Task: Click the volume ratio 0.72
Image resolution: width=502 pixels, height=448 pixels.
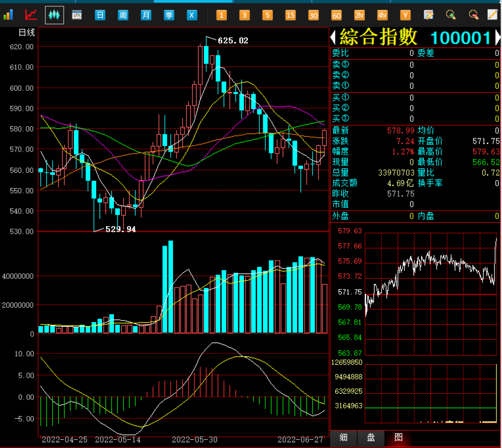Action: pyautogui.click(x=490, y=173)
